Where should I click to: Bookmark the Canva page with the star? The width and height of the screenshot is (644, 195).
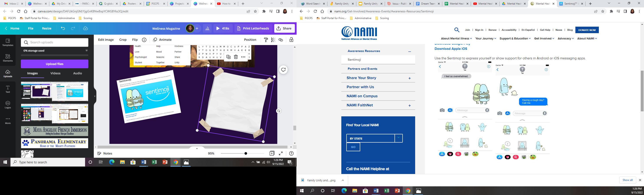click(x=255, y=11)
